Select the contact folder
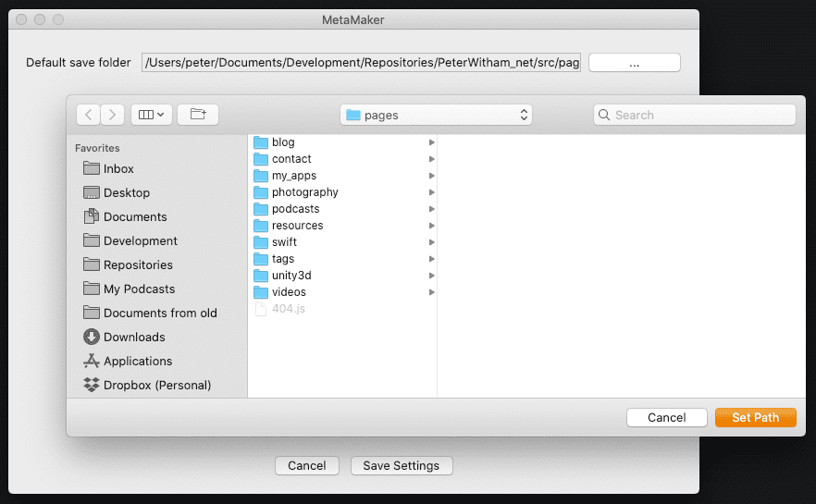 coord(343,159)
